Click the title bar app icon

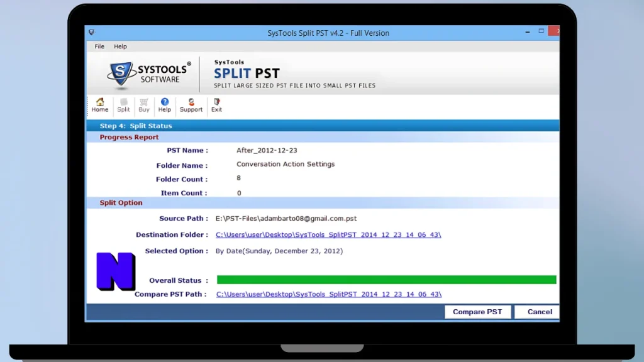coord(92,33)
